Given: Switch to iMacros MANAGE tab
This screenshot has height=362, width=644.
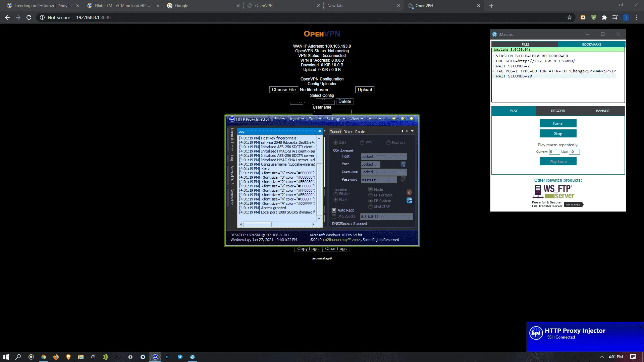Looking at the screenshot, I should tap(602, 111).
